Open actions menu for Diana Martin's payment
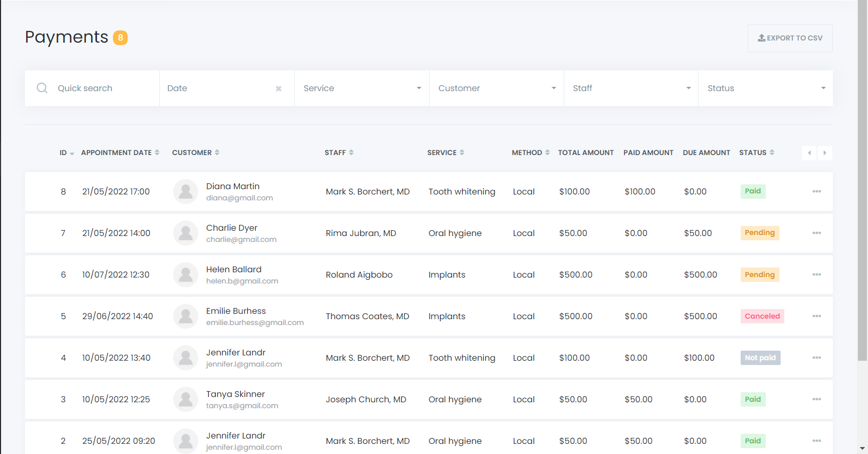The width and height of the screenshot is (868, 454). [816, 191]
